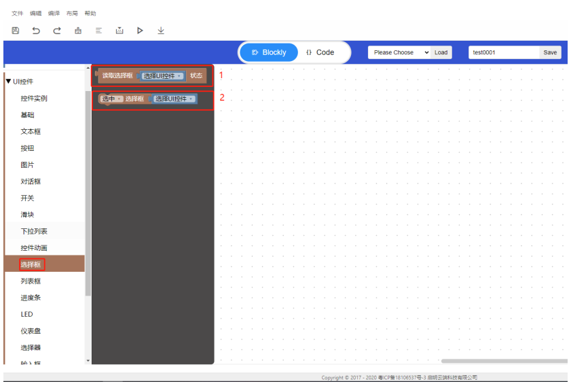Click the category list vertical scrollbar thumb
This screenshot has width=588, height=388.
(x=88, y=193)
